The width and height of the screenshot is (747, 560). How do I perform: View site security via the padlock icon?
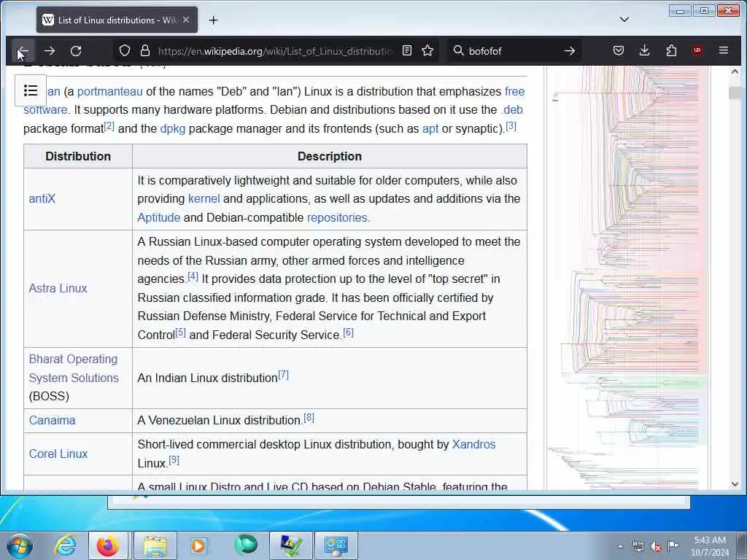coord(145,50)
